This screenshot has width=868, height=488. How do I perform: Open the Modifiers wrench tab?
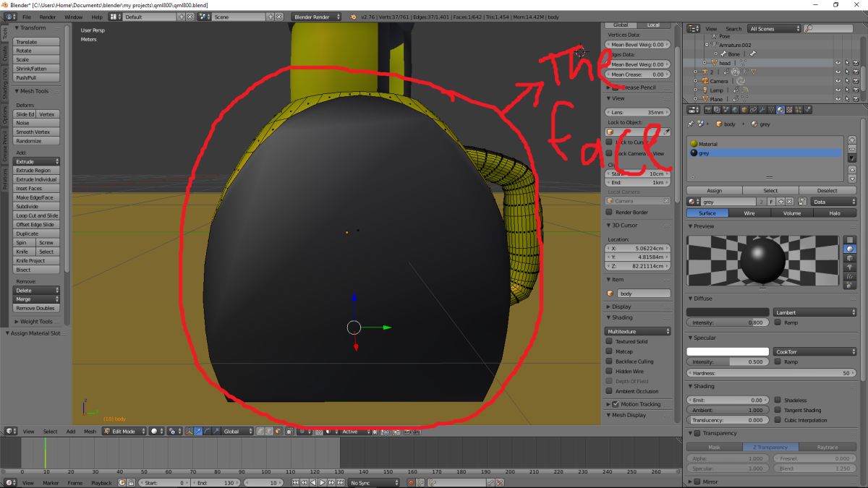click(762, 110)
